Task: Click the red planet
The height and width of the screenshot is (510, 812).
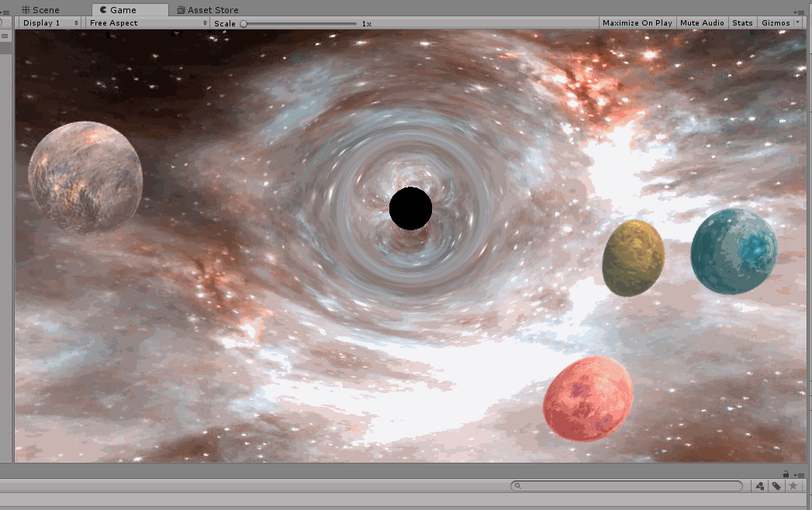Action: coord(589,398)
